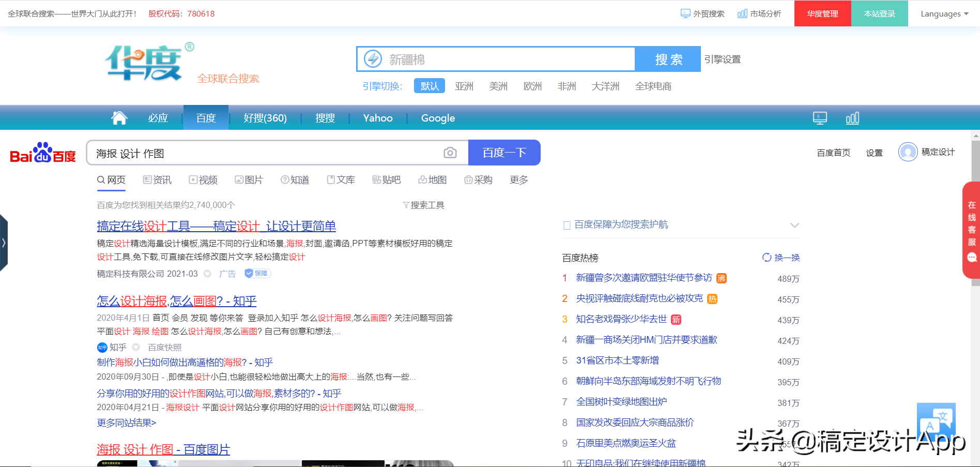
Task: Select the 默认 engine option
Action: coord(430,86)
